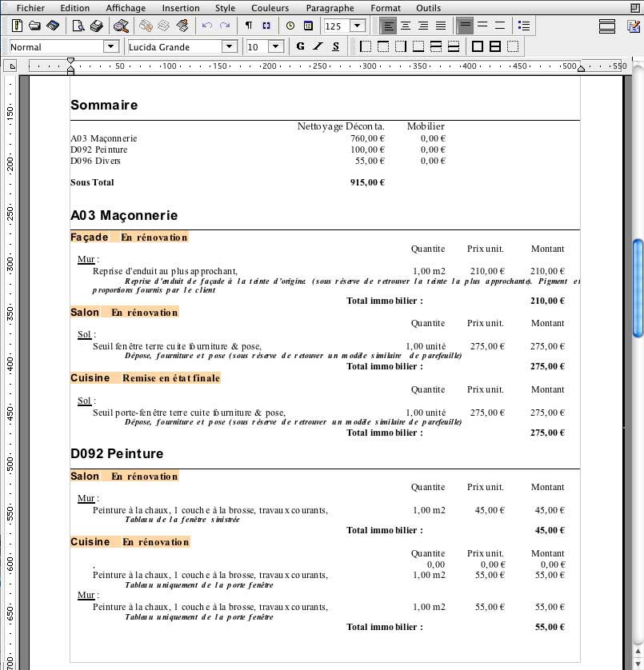Click the new document icon
This screenshot has height=670, width=644.
pyautogui.click(x=17, y=26)
